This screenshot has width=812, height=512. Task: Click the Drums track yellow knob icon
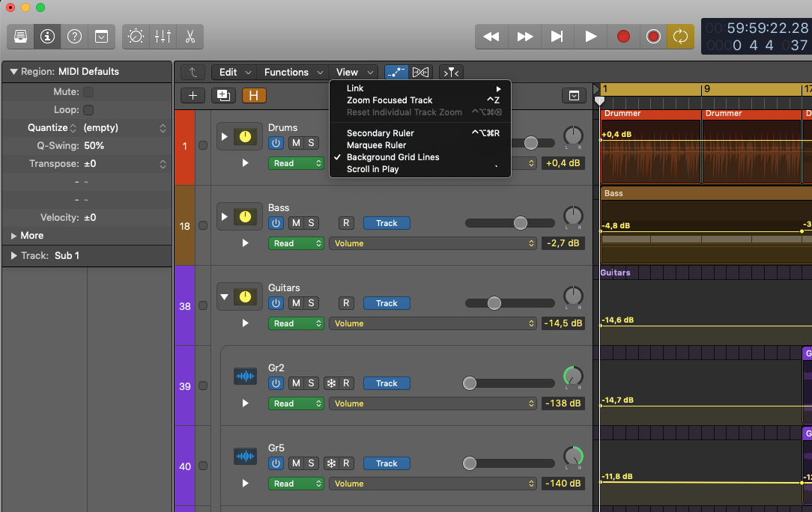pyautogui.click(x=246, y=136)
